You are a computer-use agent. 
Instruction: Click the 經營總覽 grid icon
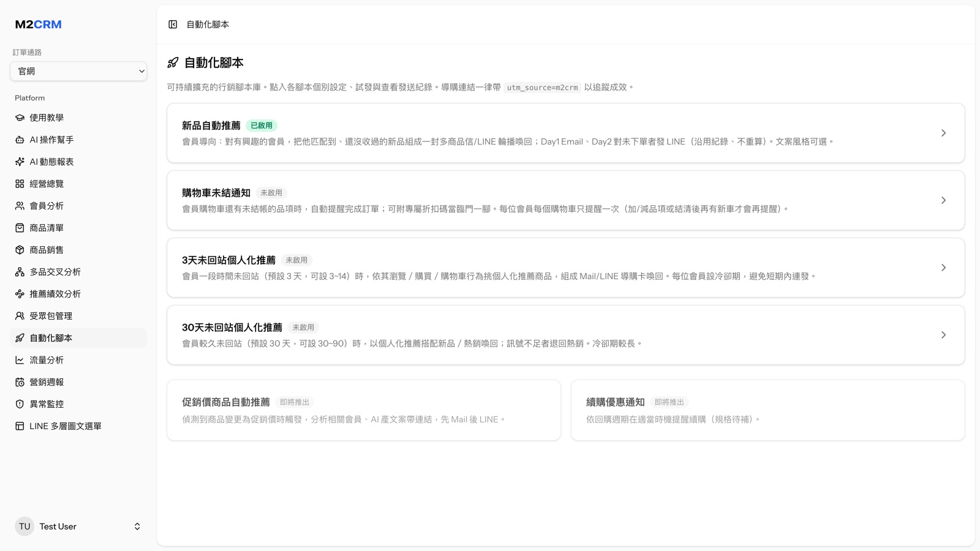pyautogui.click(x=20, y=184)
